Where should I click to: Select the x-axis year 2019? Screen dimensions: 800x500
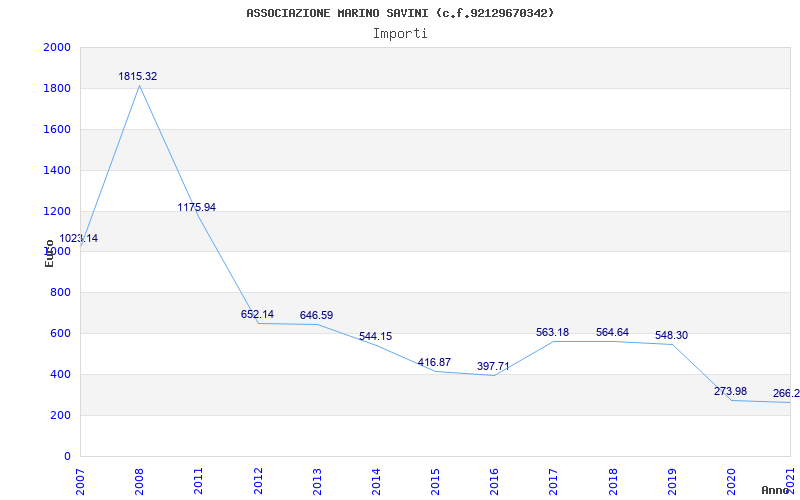[x=671, y=481]
